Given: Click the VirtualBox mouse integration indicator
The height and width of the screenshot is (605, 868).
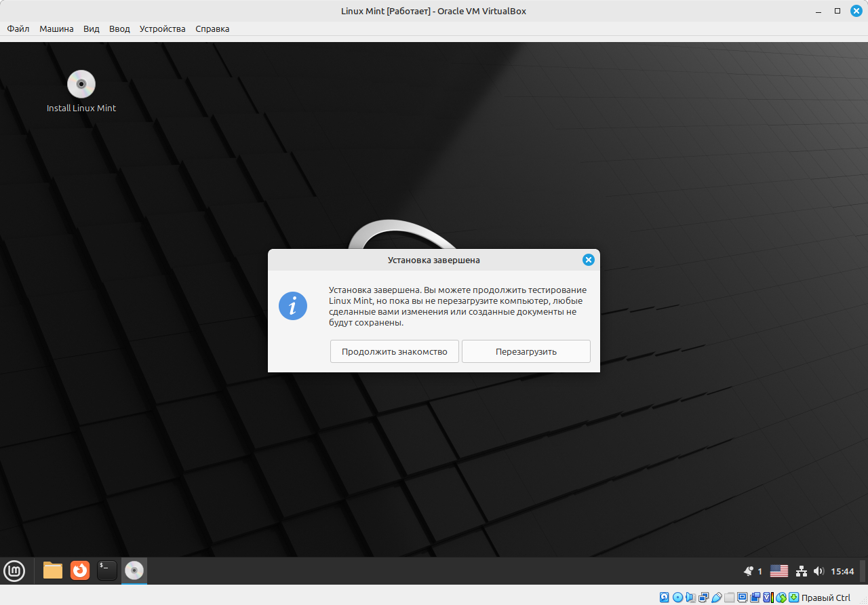Looking at the screenshot, I should coord(781,598).
